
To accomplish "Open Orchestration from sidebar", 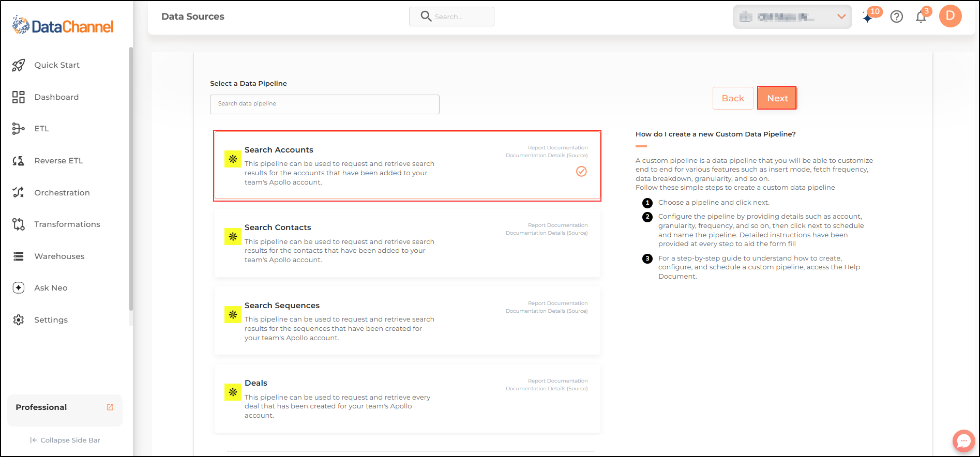I will [62, 193].
